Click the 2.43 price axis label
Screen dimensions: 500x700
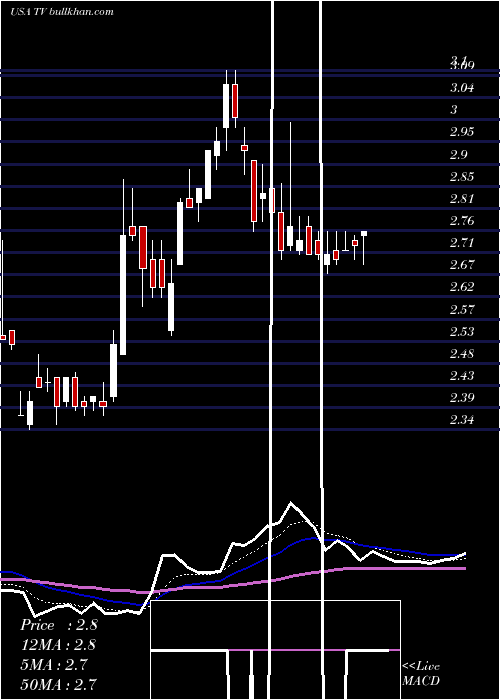point(462,375)
